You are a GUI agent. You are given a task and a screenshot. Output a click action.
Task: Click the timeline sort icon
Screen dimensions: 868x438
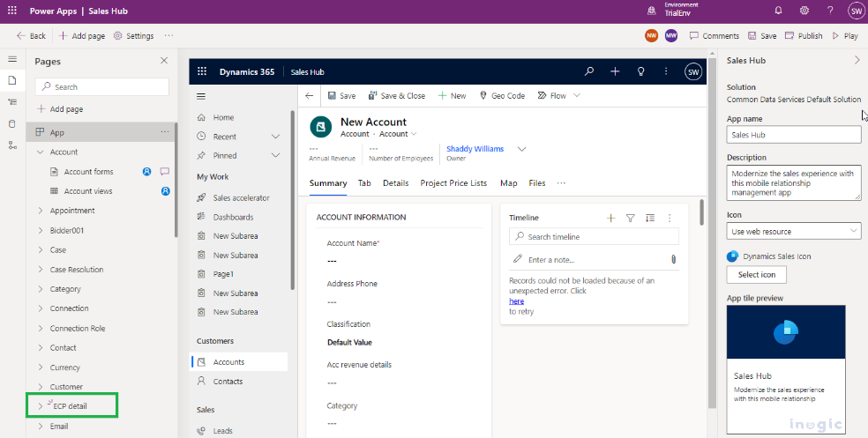(650, 218)
